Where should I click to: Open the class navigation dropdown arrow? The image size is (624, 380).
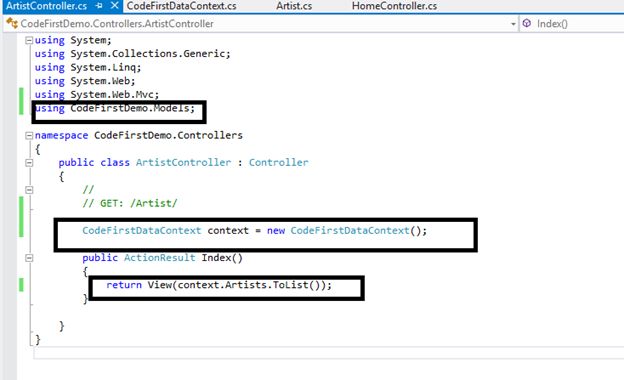click(513, 24)
